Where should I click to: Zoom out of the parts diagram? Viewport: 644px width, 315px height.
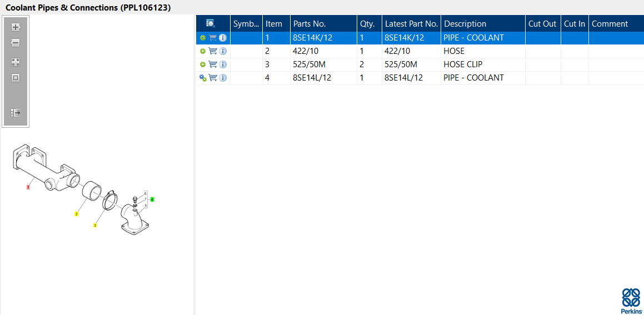pyautogui.click(x=15, y=43)
